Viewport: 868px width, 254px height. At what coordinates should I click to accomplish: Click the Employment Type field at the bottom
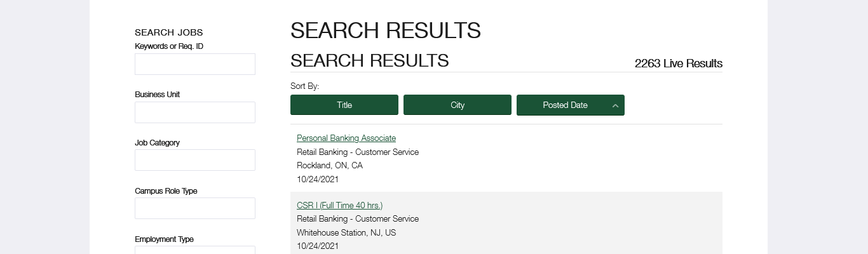coord(195,250)
